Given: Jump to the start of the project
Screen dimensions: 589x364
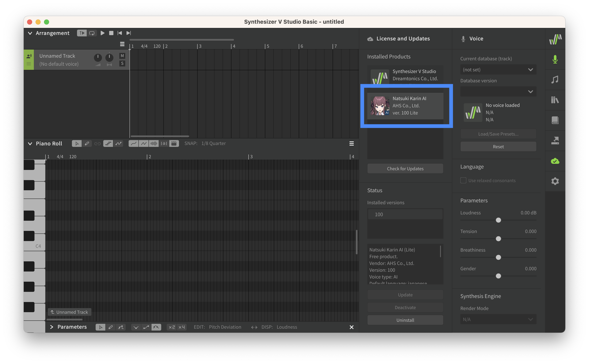Looking at the screenshot, I should (x=120, y=33).
